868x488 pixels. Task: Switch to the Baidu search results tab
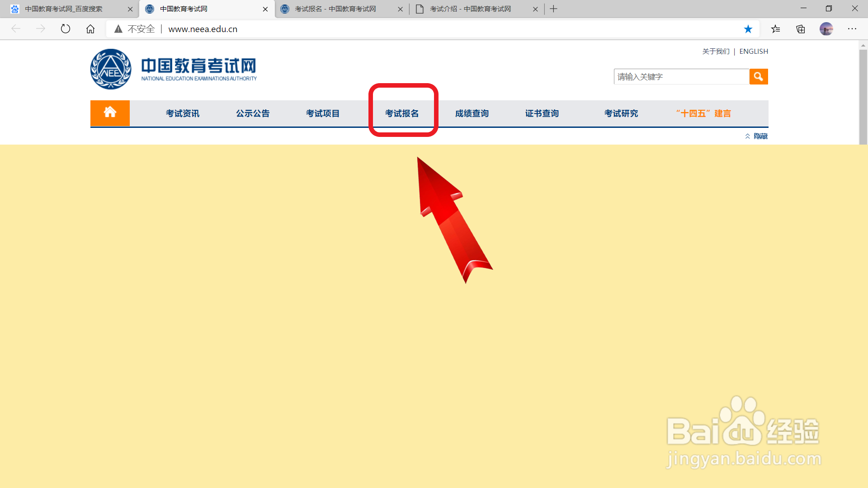tap(63, 9)
